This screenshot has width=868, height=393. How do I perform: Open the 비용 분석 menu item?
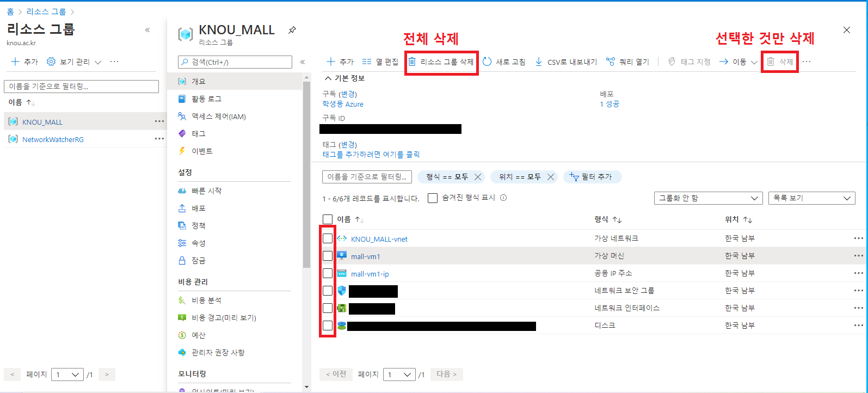(235, 300)
